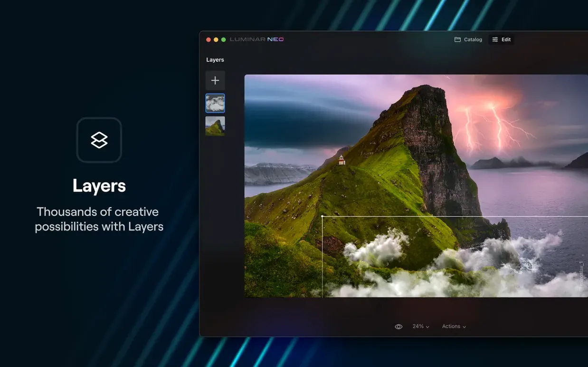Click the Layers panel heading
The height and width of the screenshot is (367, 588).
215,60
